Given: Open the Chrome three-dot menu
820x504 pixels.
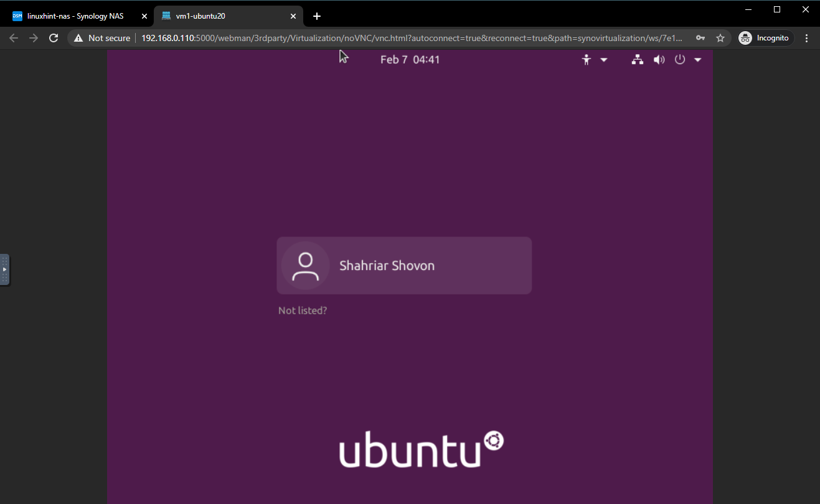Looking at the screenshot, I should pyautogui.click(x=807, y=38).
